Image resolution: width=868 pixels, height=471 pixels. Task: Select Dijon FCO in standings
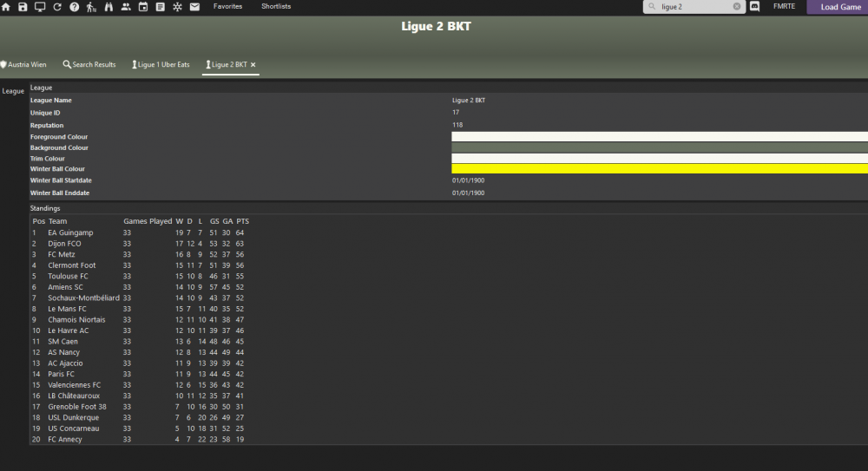(64, 244)
